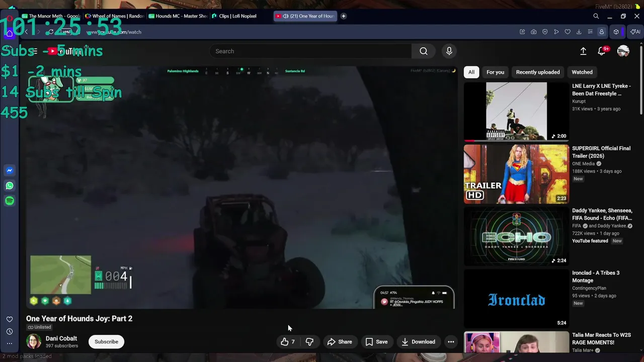Click the YouTube search magnifier button
The image size is (644, 362).
[x=424, y=51]
